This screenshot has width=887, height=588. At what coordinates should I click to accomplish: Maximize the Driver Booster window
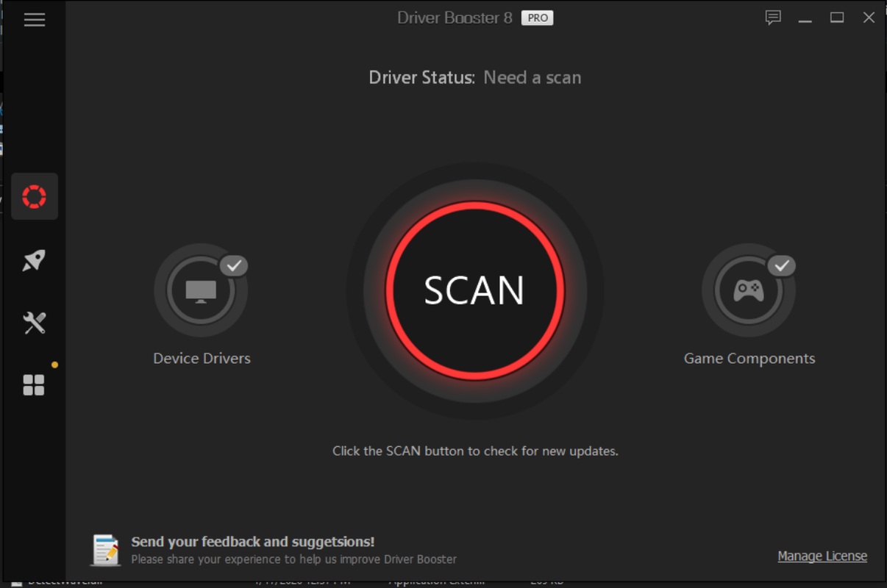click(837, 18)
